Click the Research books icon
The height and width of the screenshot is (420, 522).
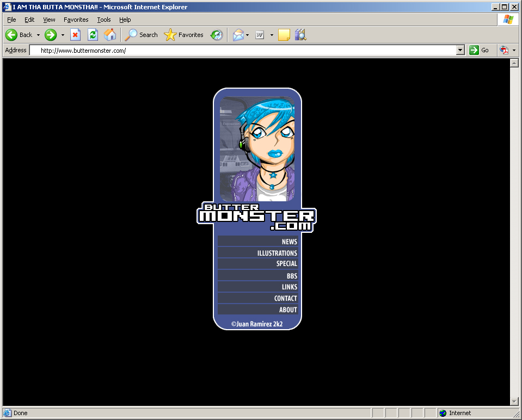[300, 35]
